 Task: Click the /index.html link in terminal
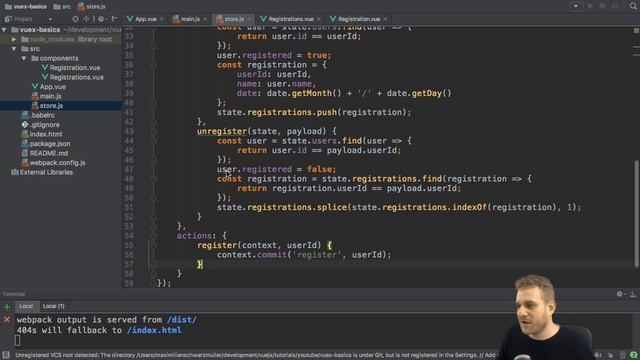154,330
